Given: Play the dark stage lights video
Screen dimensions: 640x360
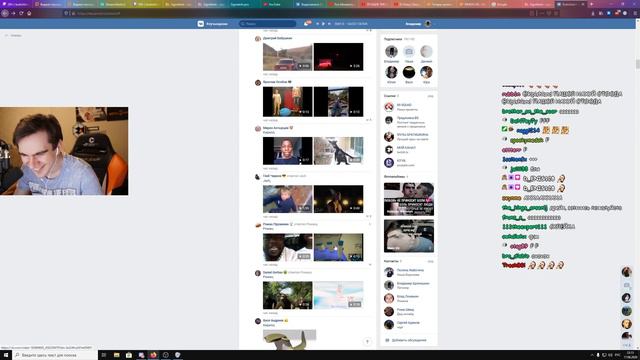Looking at the screenshot, I should 338,199.
